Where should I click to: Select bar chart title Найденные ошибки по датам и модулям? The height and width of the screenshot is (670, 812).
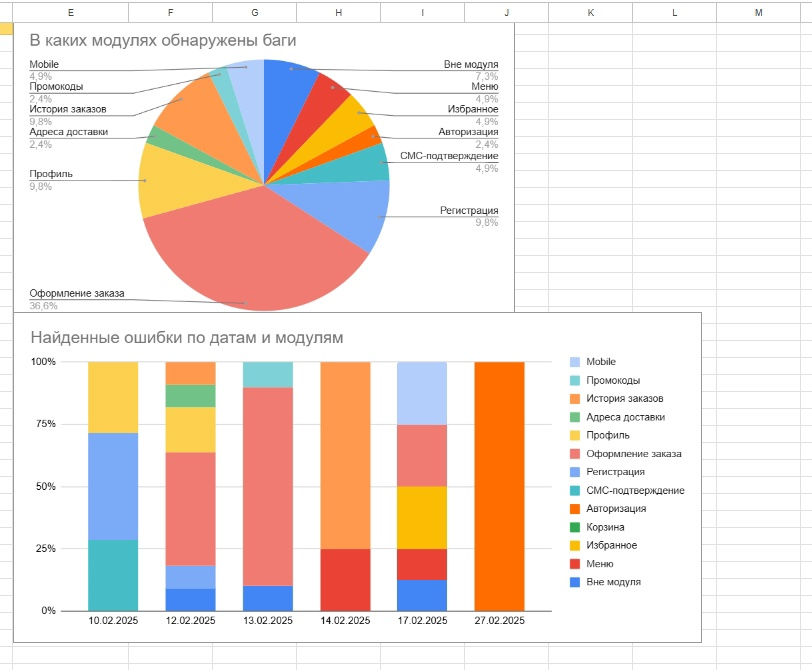[x=186, y=338]
